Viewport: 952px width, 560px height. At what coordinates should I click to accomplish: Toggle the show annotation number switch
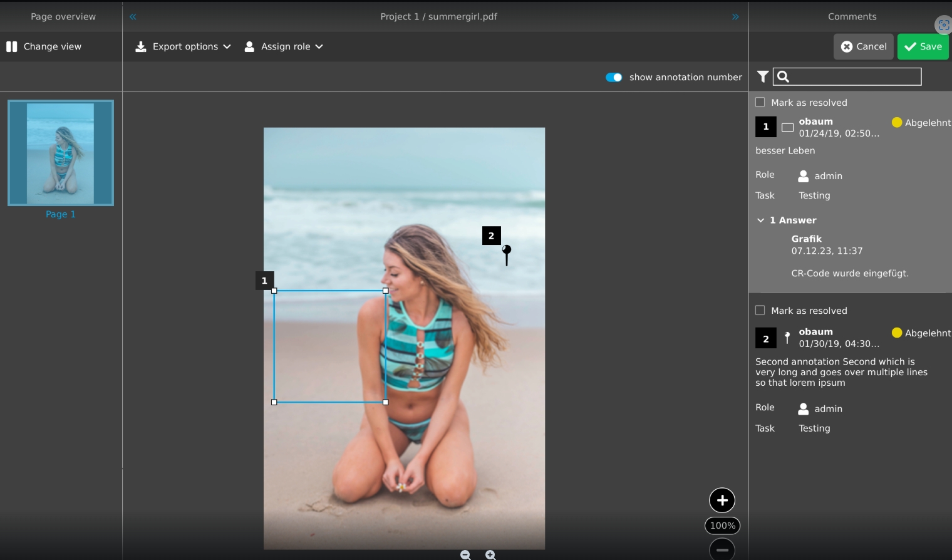[x=614, y=77]
